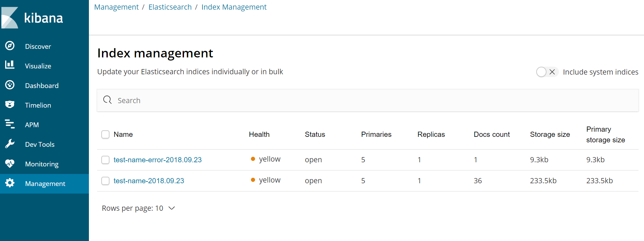Click the Dashboard gauge icon
This screenshot has height=241, width=644.
(10, 85)
